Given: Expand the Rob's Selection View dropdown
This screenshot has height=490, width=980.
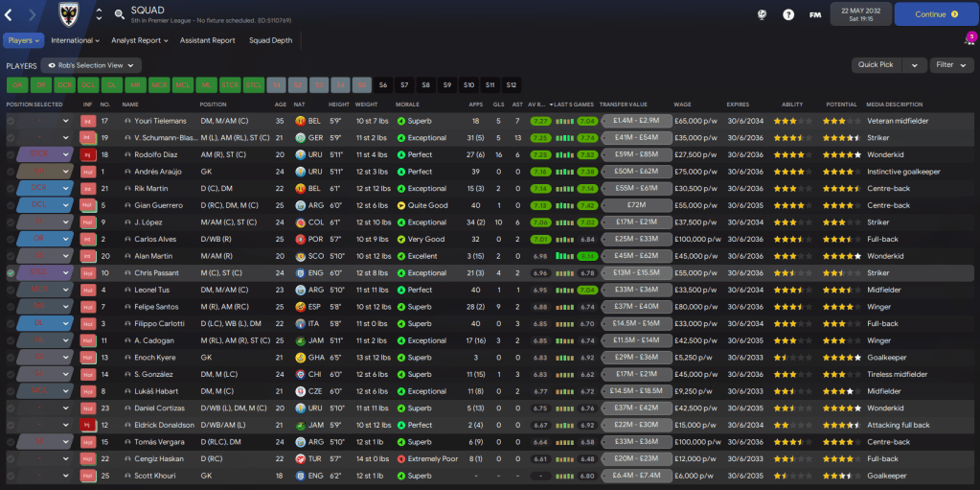Looking at the screenshot, I should (x=91, y=65).
